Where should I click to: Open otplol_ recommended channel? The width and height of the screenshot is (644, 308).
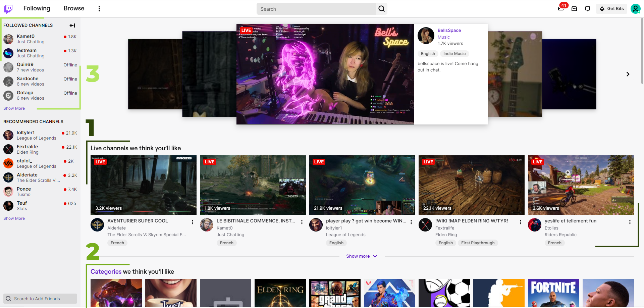[40, 163]
